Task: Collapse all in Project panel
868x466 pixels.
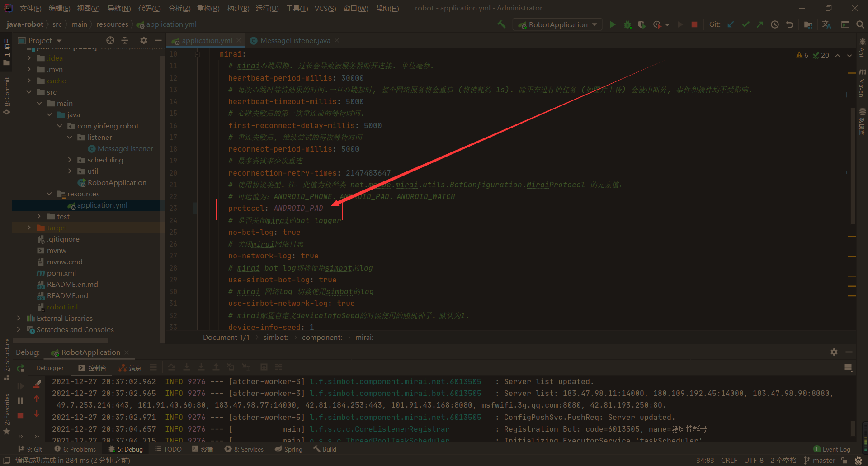Action: click(x=125, y=40)
